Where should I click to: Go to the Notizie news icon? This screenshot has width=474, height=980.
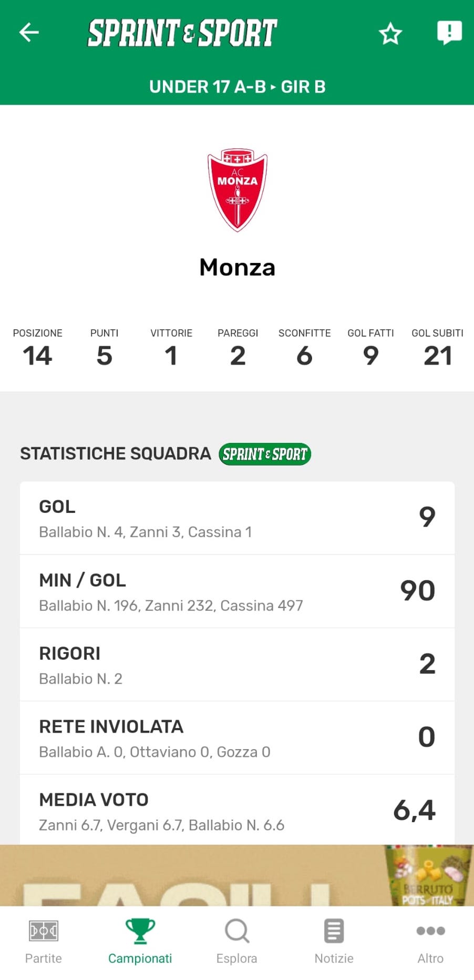[x=334, y=932]
